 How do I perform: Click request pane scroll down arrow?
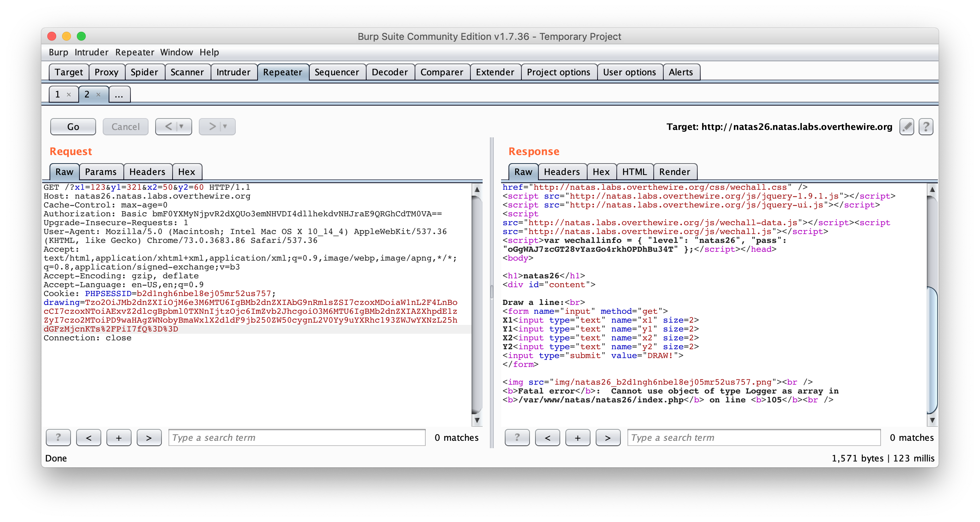[x=477, y=420]
